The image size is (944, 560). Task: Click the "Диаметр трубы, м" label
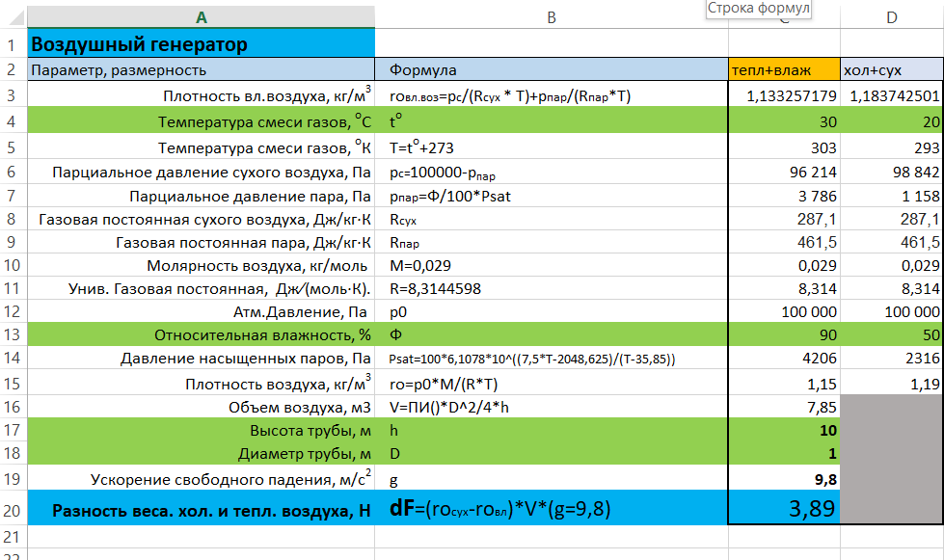tap(202, 453)
